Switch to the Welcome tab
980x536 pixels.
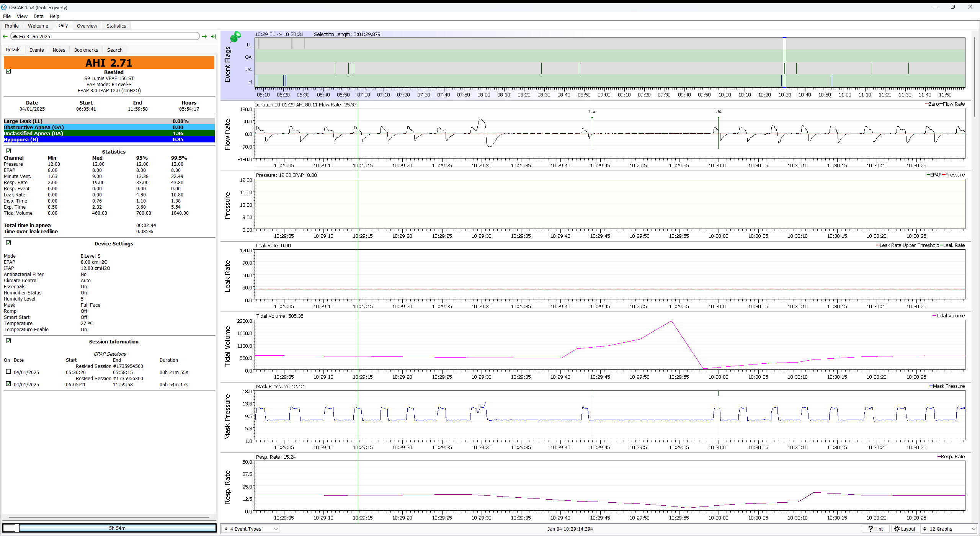pos(38,26)
